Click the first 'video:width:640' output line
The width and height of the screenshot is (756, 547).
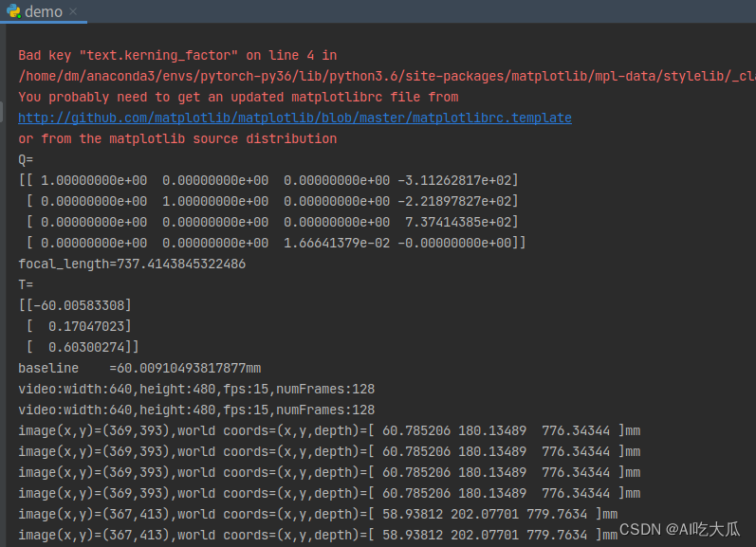pyautogui.click(x=196, y=389)
